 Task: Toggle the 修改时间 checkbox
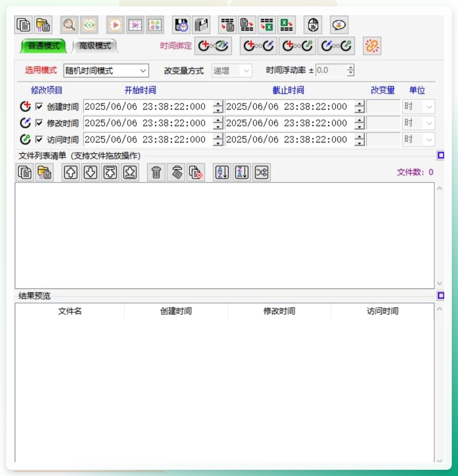[39, 123]
